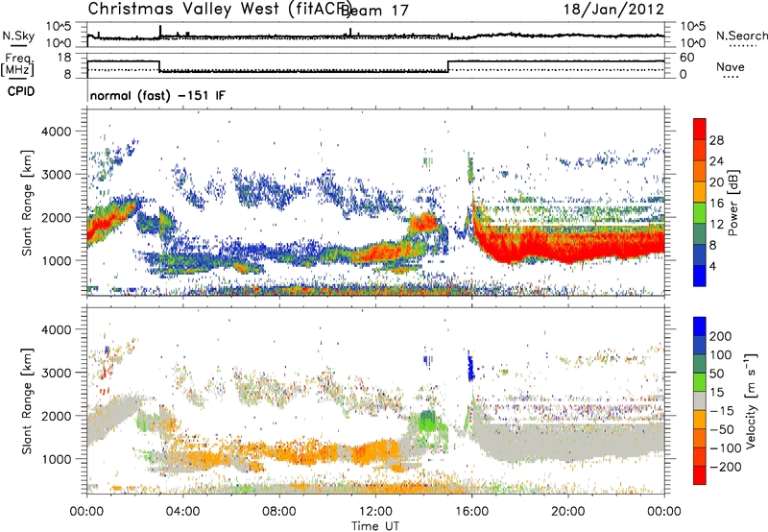The height and width of the screenshot is (532, 768).
Task: Click the '4' tick on Power scale
Action: (713, 266)
